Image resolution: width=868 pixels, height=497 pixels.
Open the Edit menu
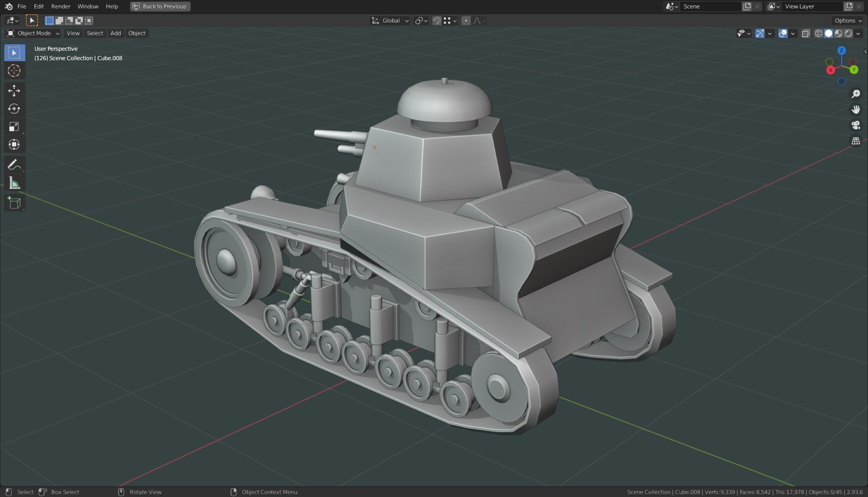(x=39, y=6)
